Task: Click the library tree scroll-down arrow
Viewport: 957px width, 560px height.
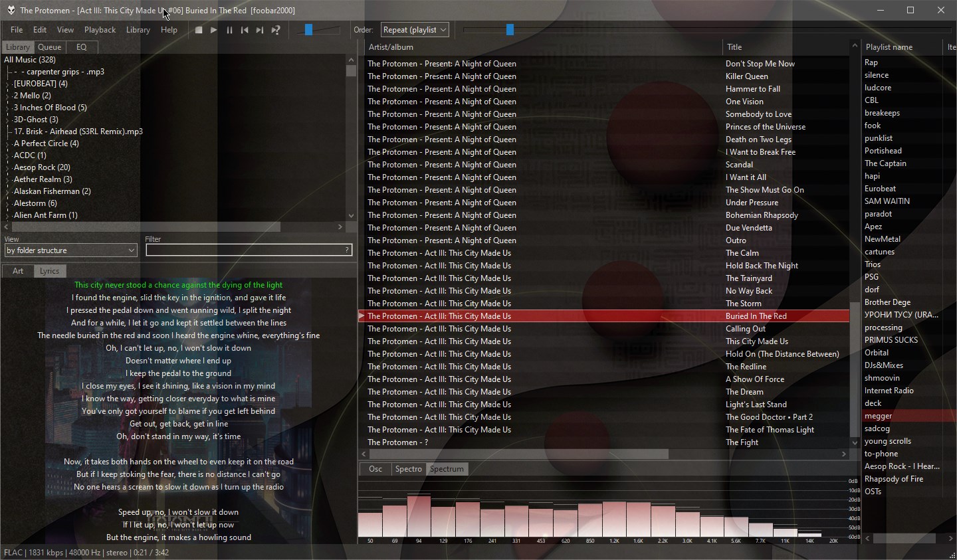Action: (x=351, y=215)
